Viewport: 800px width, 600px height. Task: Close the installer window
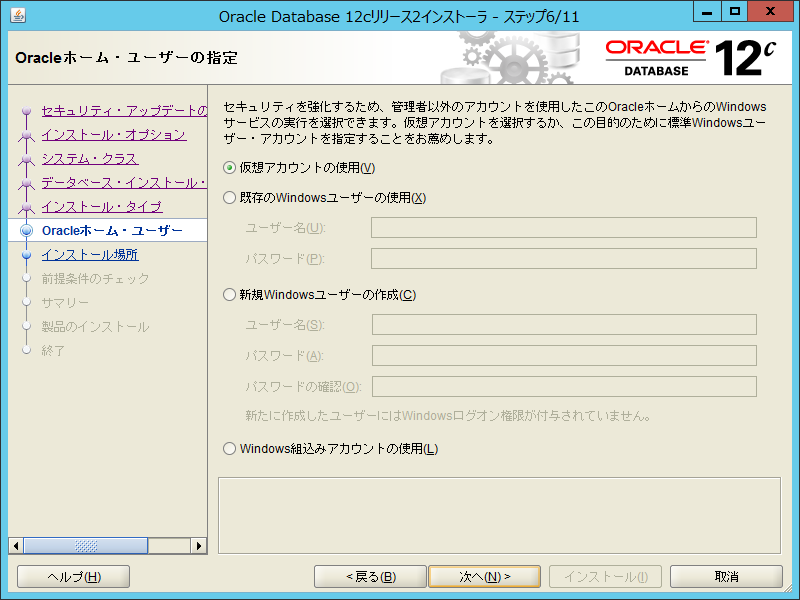(x=770, y=11)
